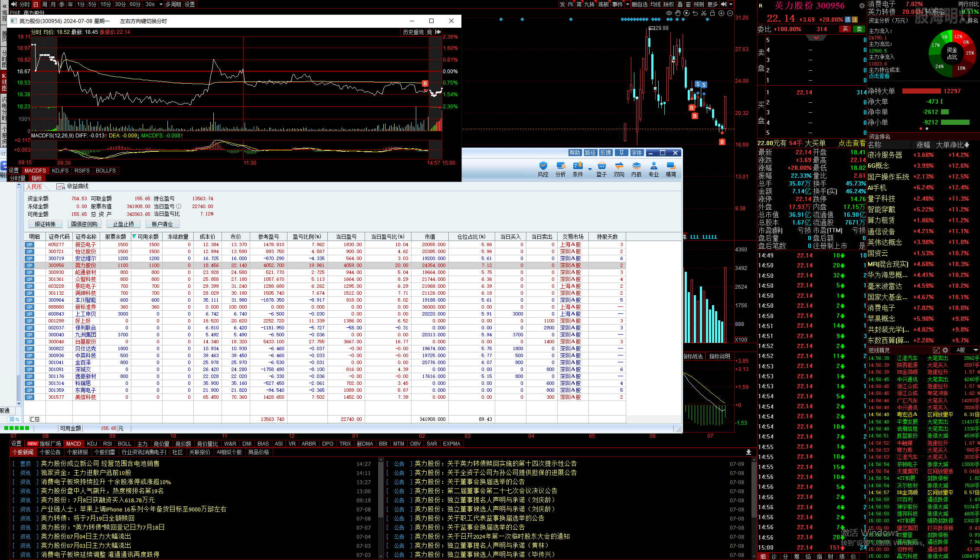The image size is (980, 560).
Task: Click the download icon in news panel header
Action: (x=748, y=452)
